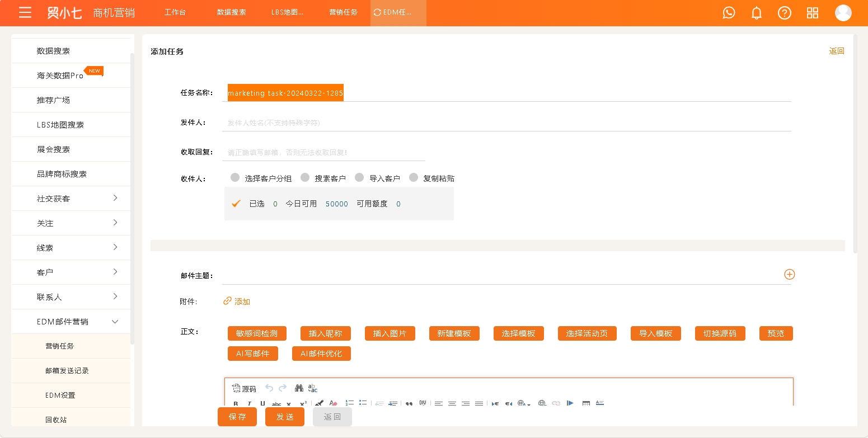The height and width of the screenshot is (438, 868).
Task: Align text right in the editor
Action: (x=466, y=403)
